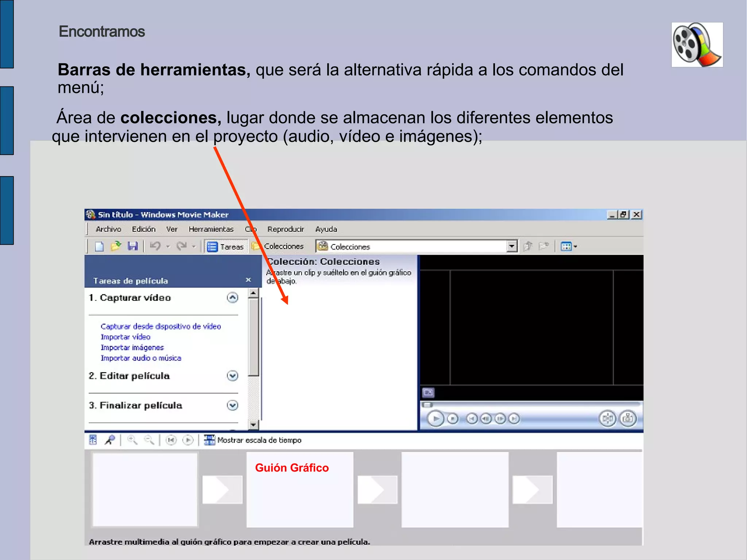Click Importar audio o música link

[141, 358]
